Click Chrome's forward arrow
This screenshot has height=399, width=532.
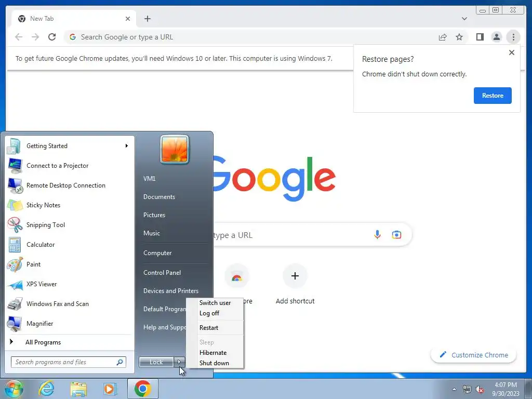click(35, 37)
